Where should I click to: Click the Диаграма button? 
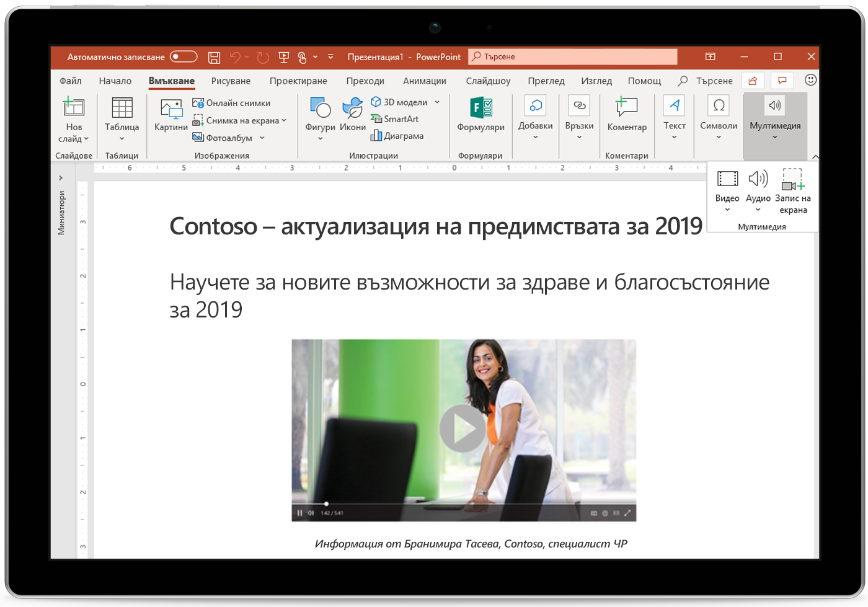point(397,136)
